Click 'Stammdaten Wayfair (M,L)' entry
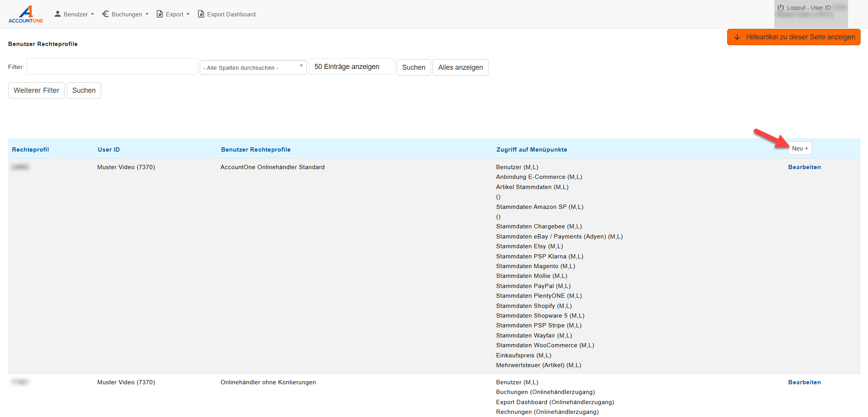 [534, 336]
